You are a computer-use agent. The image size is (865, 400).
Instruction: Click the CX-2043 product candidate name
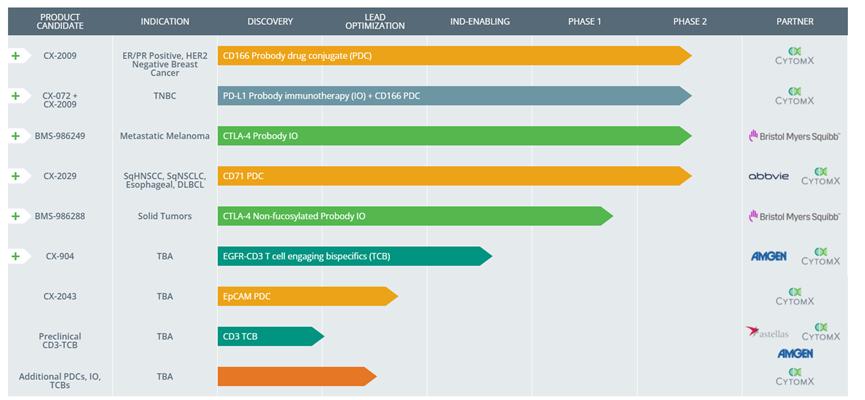click(60, 297)
